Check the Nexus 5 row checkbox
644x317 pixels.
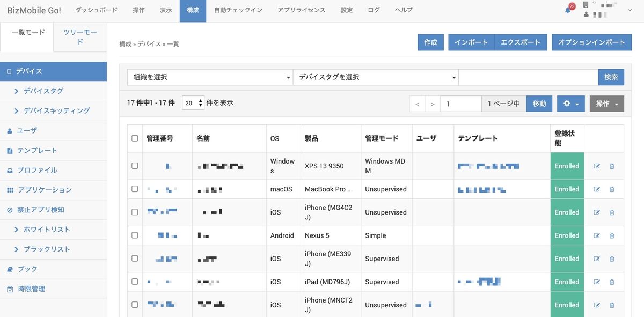pyautogui.click(x=135, y=235)
